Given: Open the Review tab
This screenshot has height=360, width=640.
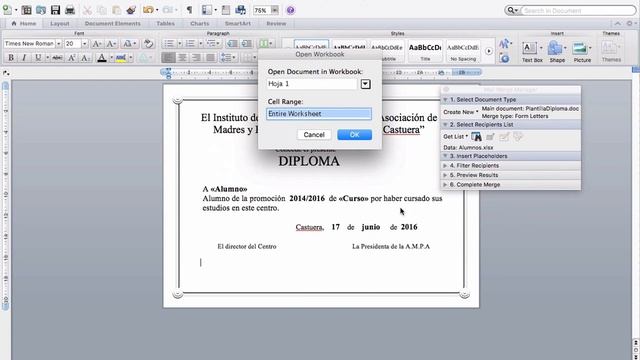Looking at the screenshot, I should pos(276,24).
